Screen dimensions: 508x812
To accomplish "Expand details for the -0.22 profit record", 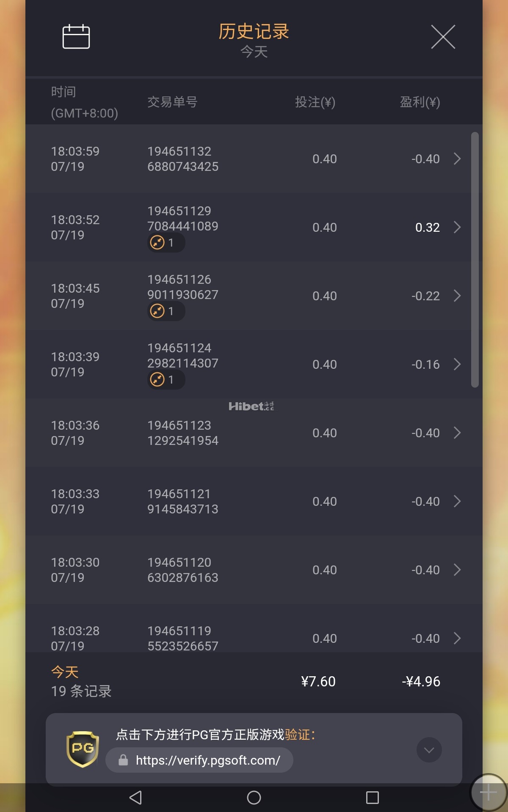I will click(x=457, y=296).
